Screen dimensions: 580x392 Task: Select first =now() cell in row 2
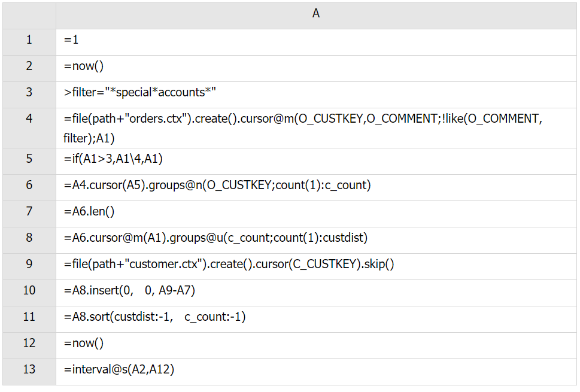point(316,66)
